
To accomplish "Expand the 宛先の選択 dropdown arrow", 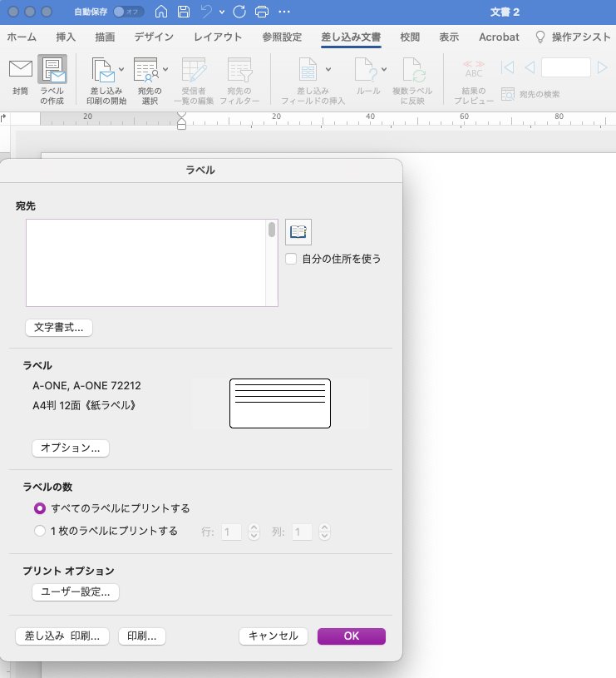I will pos(165,69).
